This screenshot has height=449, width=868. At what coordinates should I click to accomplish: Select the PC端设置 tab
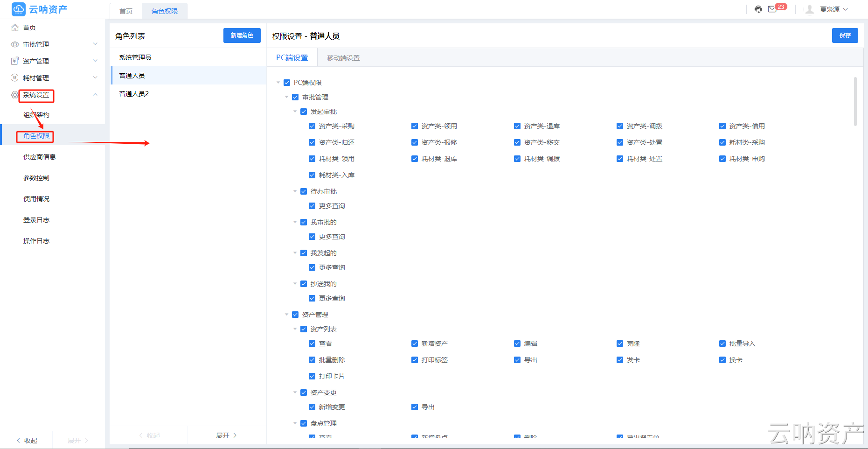(292, 58)
